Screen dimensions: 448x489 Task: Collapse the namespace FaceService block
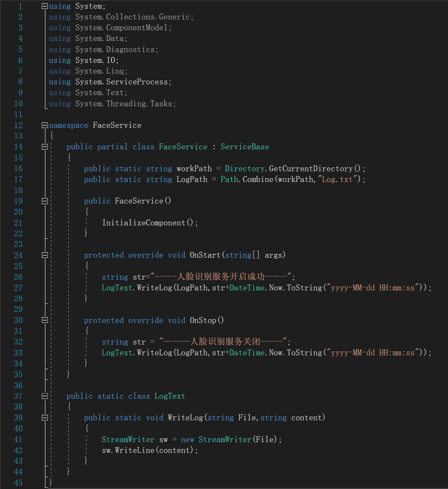tap(44, 125)
